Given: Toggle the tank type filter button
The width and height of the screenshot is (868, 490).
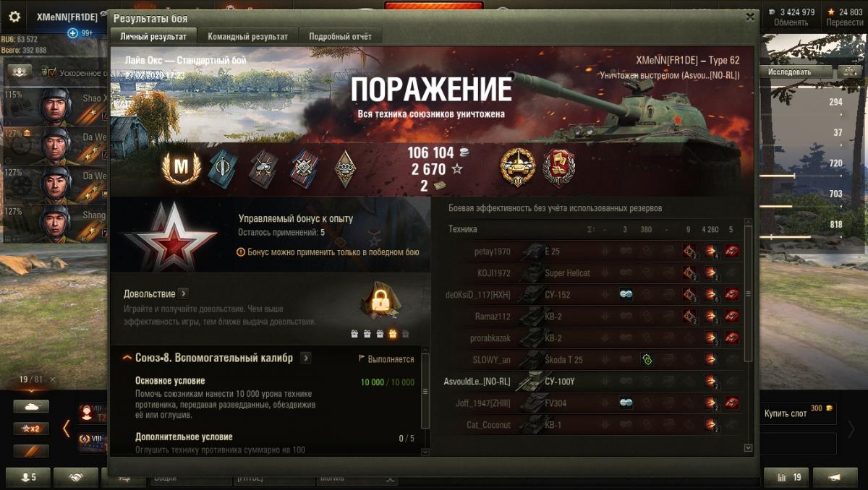Looking at the screenshot, I should click(x=31, y=407).
